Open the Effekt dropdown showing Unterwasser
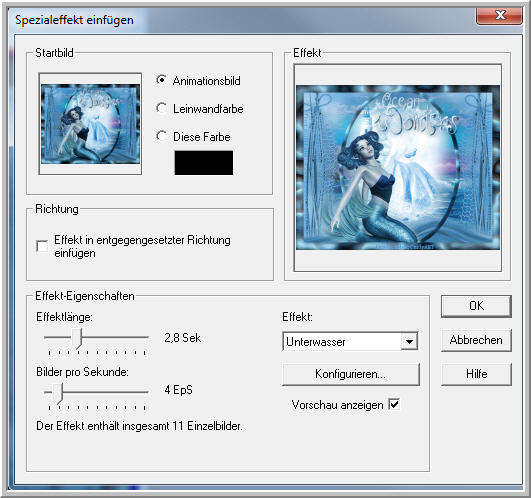 pyautogui.click(x=350, y=341)
